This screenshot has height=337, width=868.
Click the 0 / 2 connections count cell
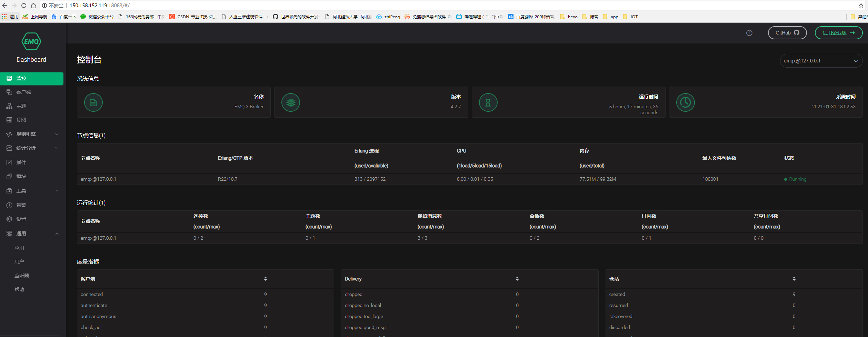tap(198, 238)
